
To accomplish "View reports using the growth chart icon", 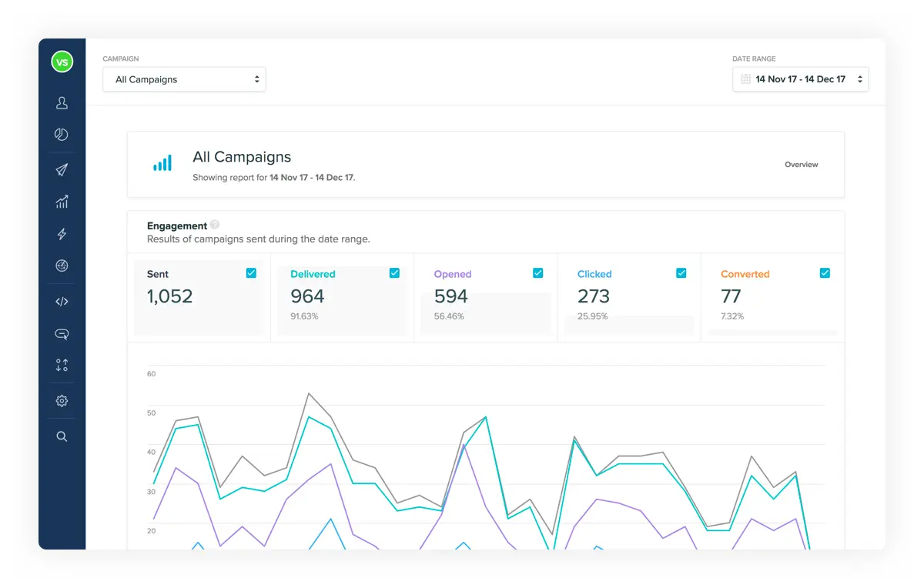I will click(x=62, y=202).
